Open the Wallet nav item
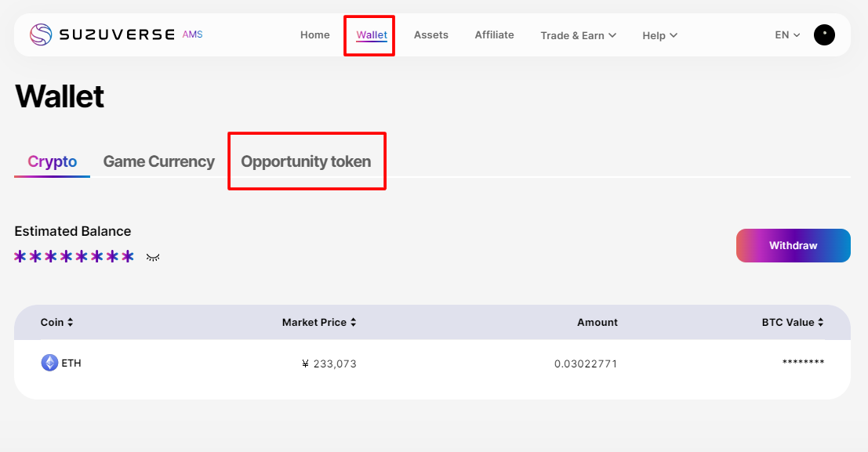868x452 pixels. [x=372, y=35]
